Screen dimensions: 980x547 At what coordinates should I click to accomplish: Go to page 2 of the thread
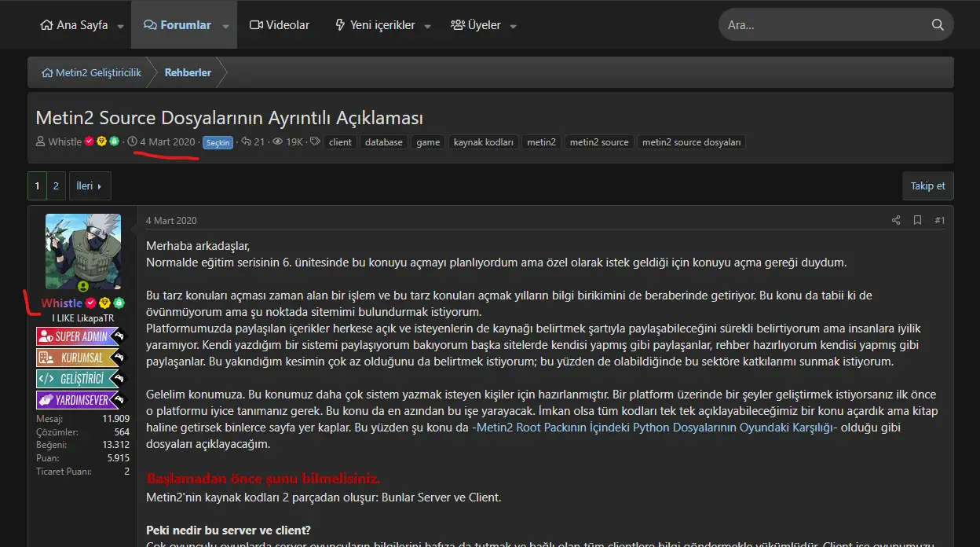tap(56, 186)
